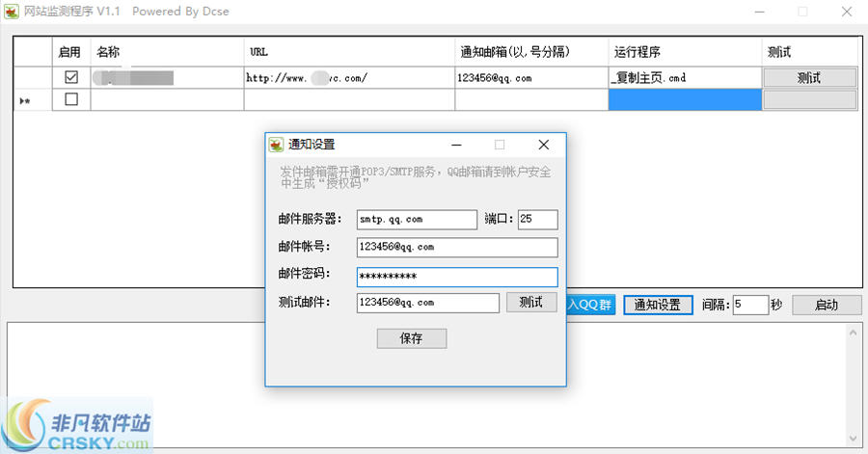Click the 通知设置 button in main window
868x454 pixels.
tap(658, 305)
